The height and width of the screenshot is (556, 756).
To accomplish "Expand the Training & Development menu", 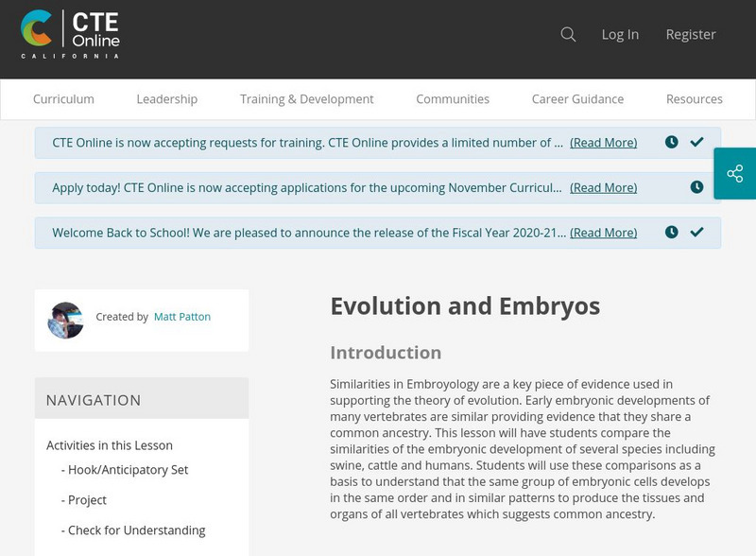I will tap(306, 99).
